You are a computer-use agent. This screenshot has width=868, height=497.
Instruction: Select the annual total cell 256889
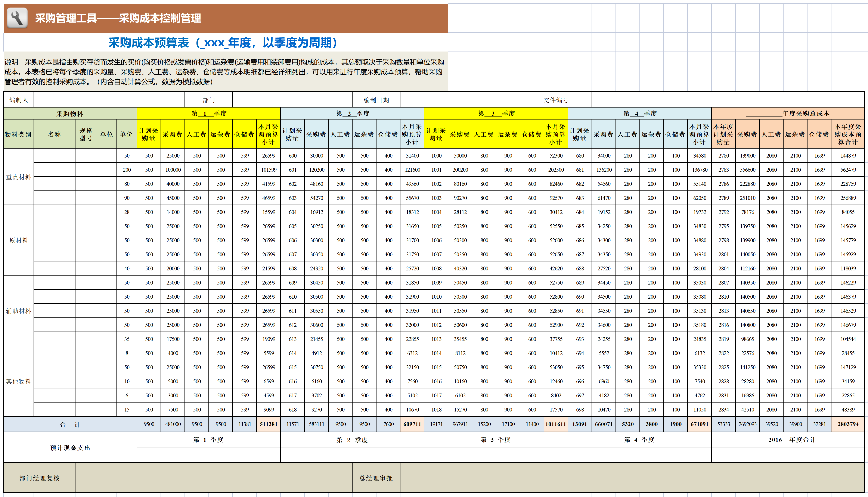pos(848,198)
